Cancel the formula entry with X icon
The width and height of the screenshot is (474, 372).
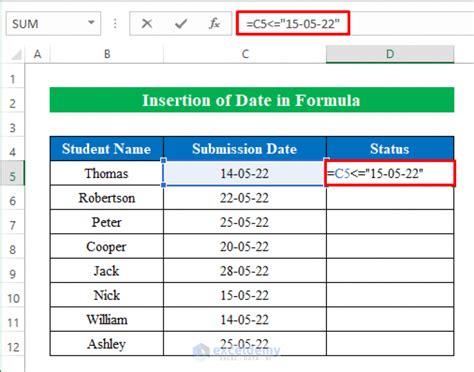(147, 24)
